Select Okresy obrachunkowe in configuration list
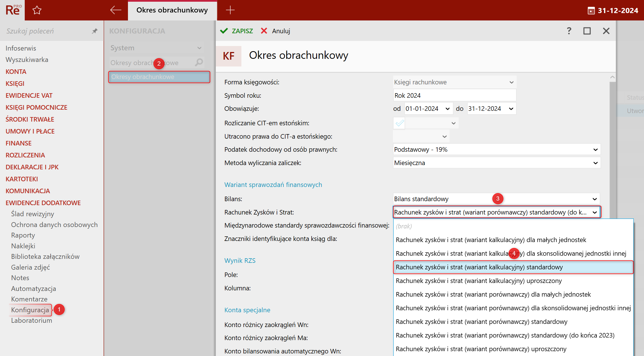Viewport: 644px width, 356px height. (159, 77)
